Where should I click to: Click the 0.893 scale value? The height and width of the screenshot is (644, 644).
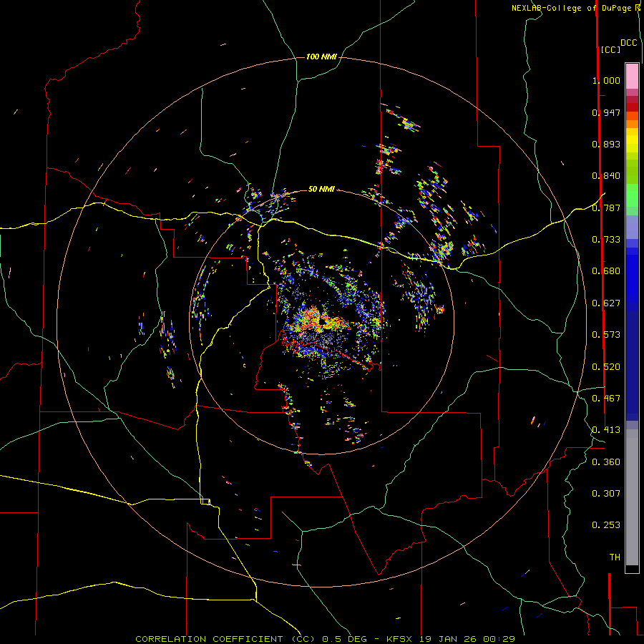(606, 144)
